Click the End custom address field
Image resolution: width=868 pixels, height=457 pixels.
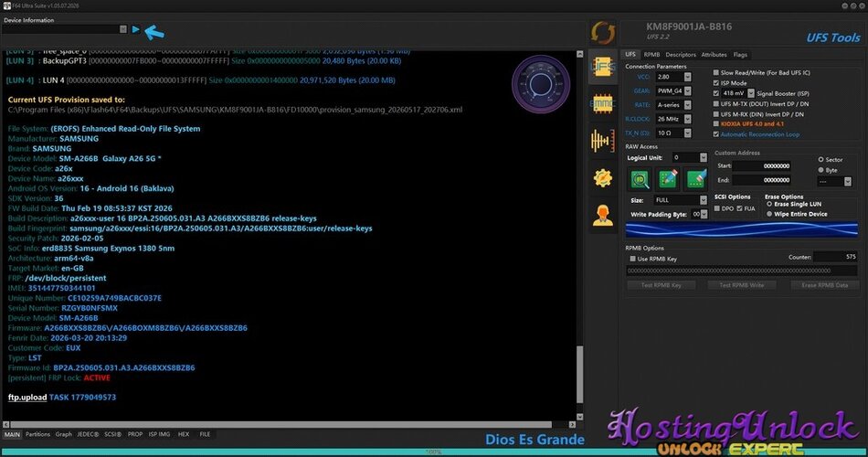click(x=763, y=180)
